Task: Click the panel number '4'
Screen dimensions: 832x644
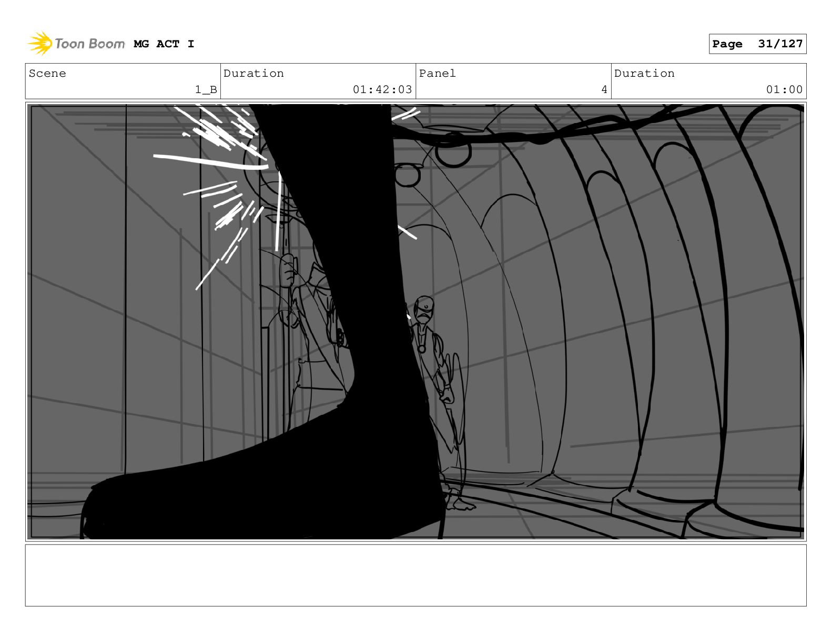Action: (x=604, y=90)
